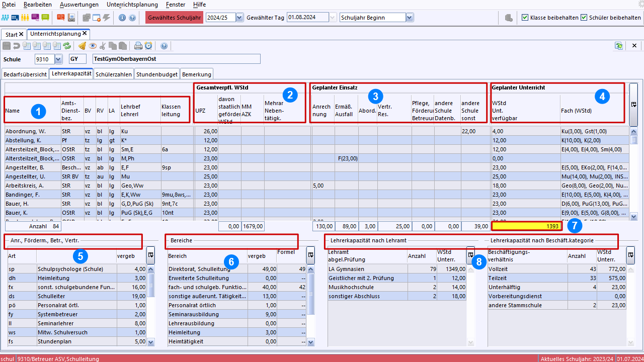Image resolution: width=644 pixels, height=362 pixels.
Task: Close the Start tab
Action: (x=21, y=34)
